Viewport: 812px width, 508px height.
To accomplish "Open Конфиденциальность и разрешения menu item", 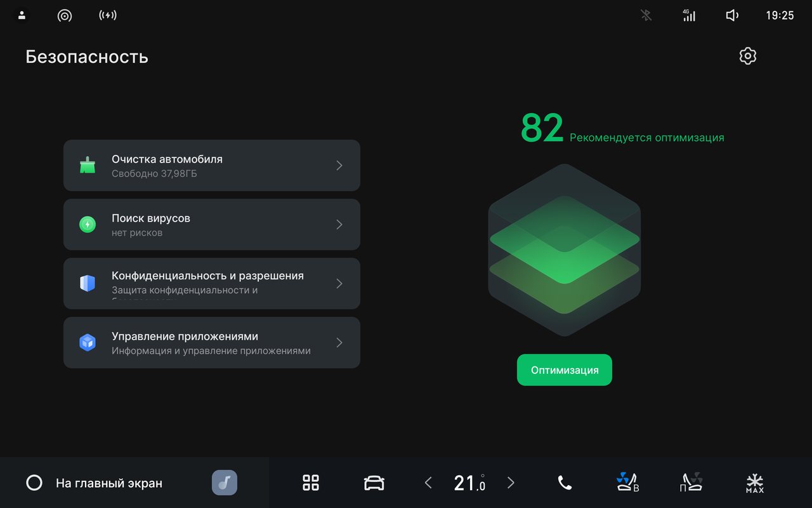I will click(x=212, y=283).
